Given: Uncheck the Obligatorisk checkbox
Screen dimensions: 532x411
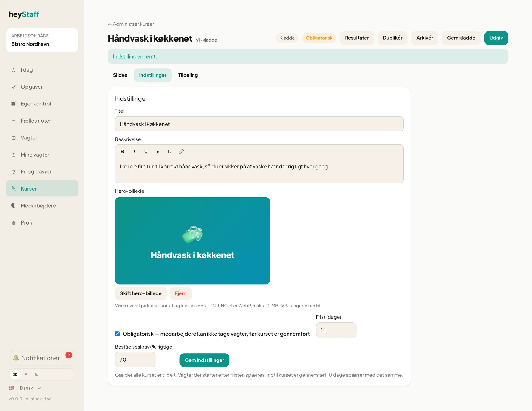Looking at the screenshot, I should point(117,334).
